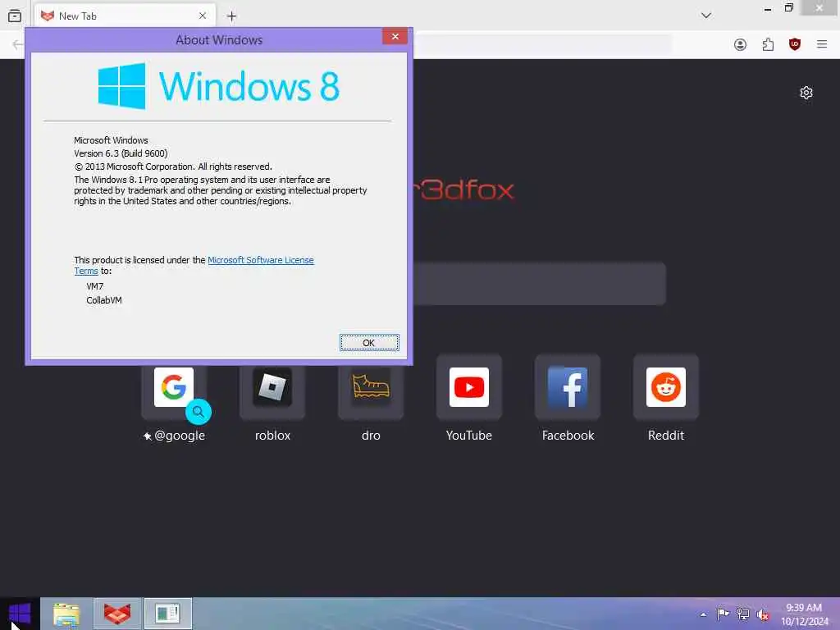Open the YouTube shortcut tile

468,387
